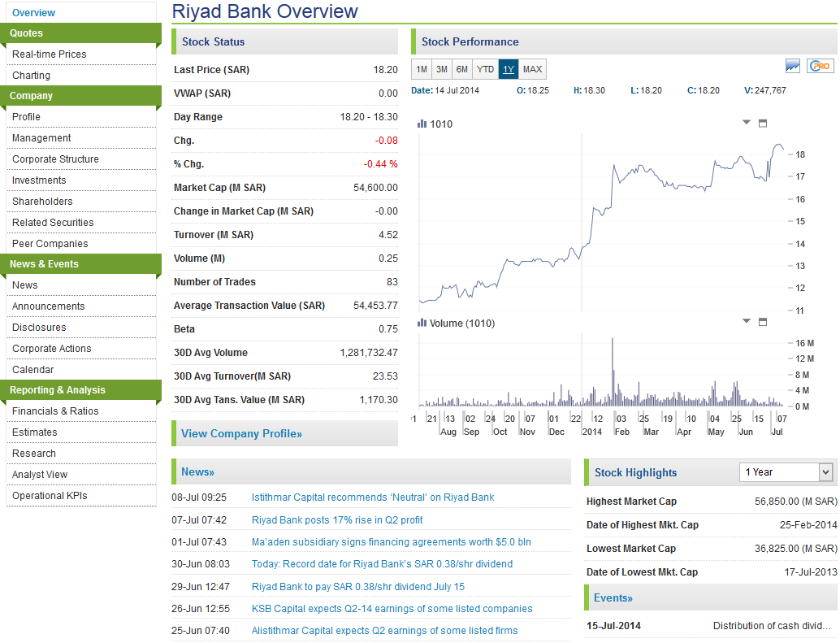This screenshot has width=840, height=643.
Task: Open the Calendar page
Action: pyautogui.click(x=32, y=370)
